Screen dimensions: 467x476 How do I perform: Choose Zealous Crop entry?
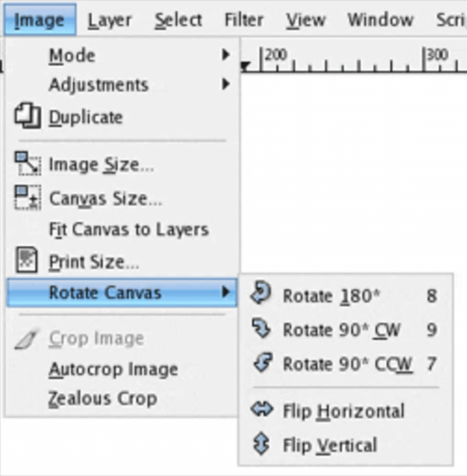point(103,399)
